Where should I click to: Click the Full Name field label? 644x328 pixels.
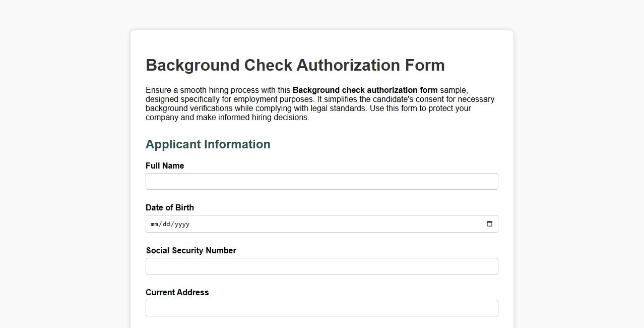(x=165, y=166)
